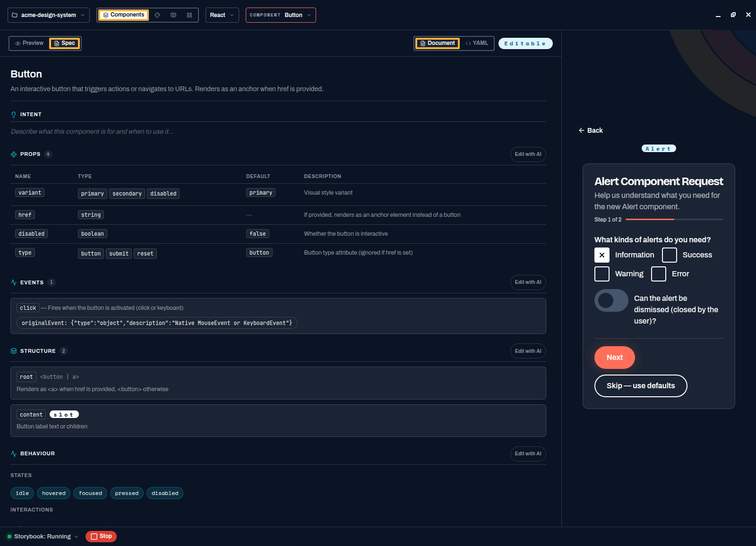The height and width of the screenshot is (546, 756).
Task: Open the React framework dropdown
Action: (x=222, y=15)
